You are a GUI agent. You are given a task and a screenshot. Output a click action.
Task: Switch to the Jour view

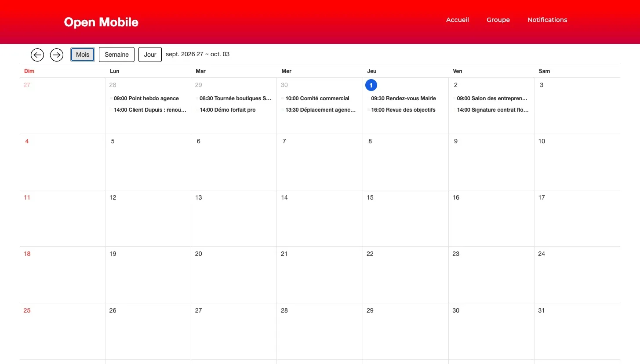coord(150,55)
